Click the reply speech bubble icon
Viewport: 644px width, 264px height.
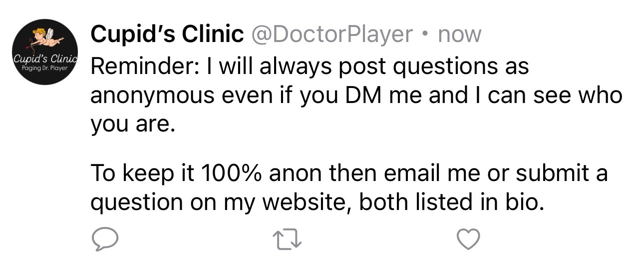[105, 240]
